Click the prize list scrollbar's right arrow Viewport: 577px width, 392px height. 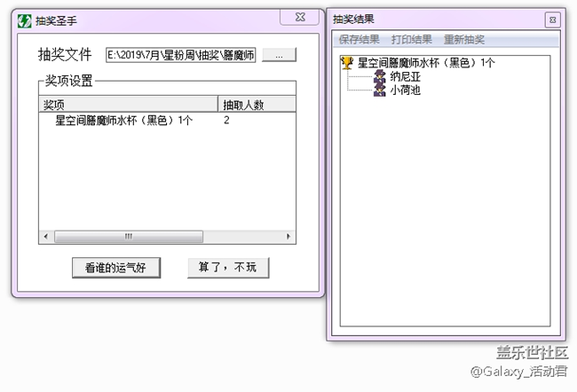coord(288,237)
